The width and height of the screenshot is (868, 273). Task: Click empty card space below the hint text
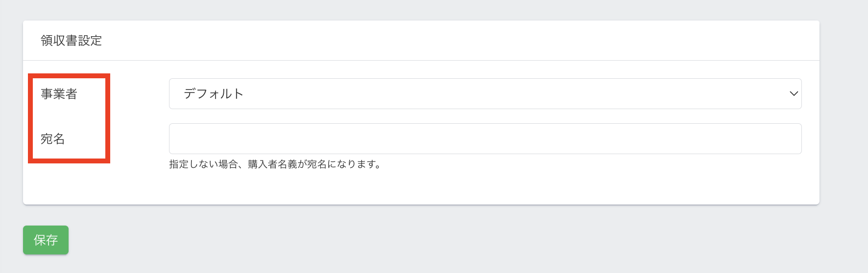point(421,188)
